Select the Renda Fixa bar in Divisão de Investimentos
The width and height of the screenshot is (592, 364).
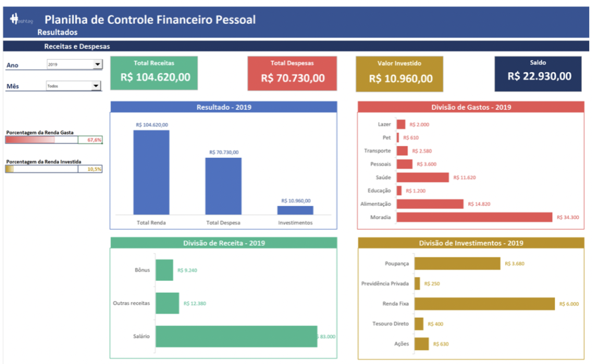point(486,303)
